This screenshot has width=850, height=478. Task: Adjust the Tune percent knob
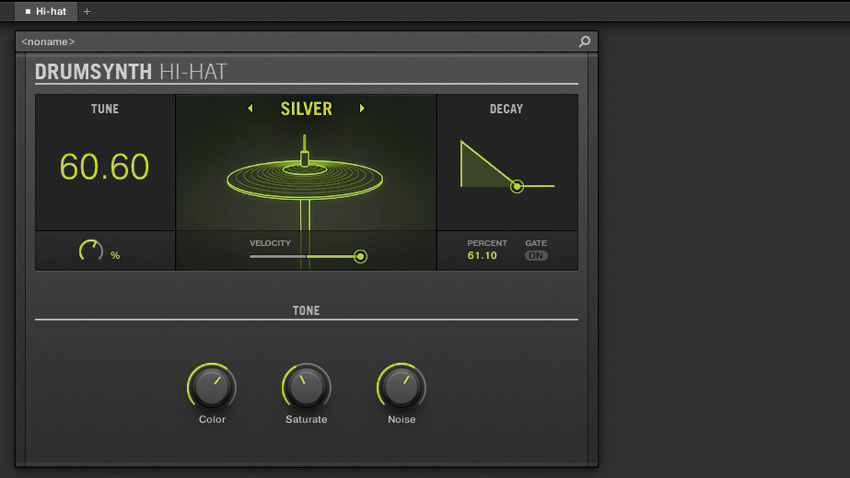pos(91,251)
